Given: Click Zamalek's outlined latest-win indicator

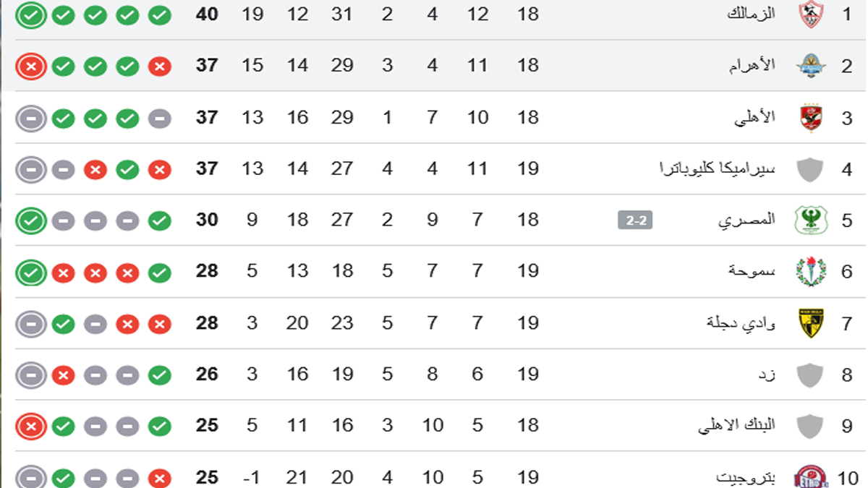Looking at the screenshot, I should click(30, 15).
